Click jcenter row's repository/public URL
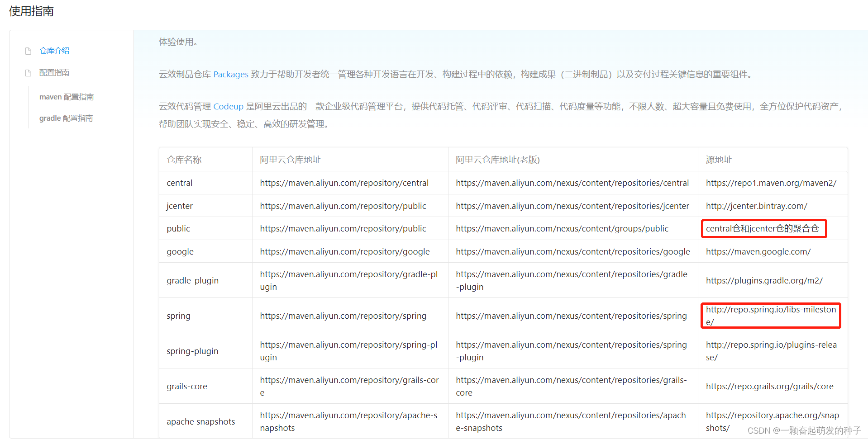This screenshot has height=439, width=868. 343,206
